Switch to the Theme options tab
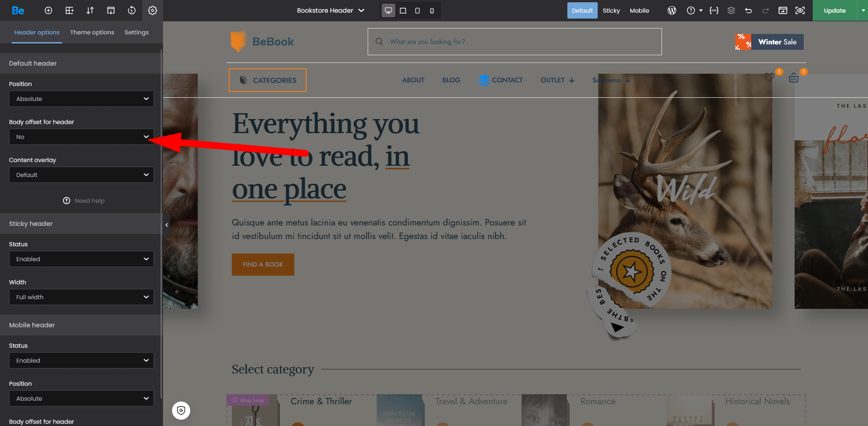 92,32
